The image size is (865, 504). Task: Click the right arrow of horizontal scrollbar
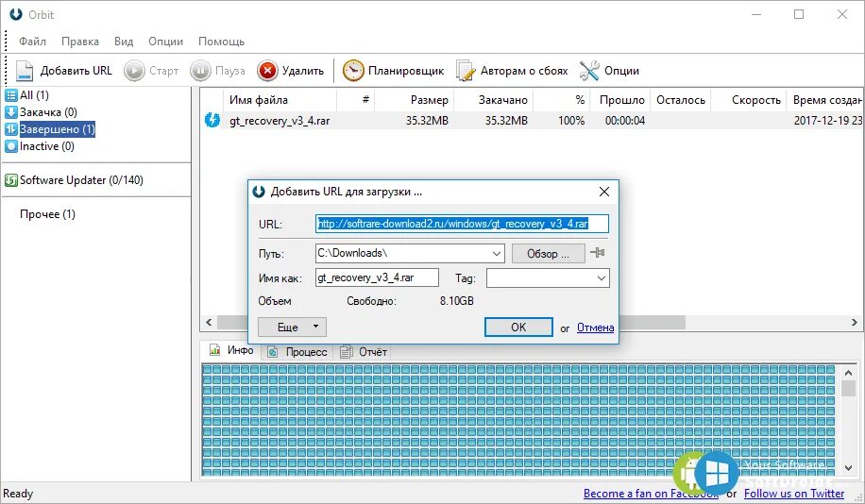pyautogui.click(x=854, y=322)
